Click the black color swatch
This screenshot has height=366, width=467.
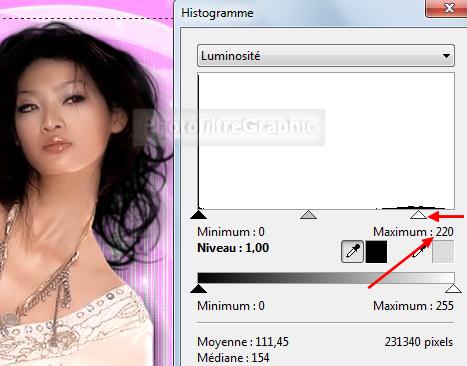[376, 252]
